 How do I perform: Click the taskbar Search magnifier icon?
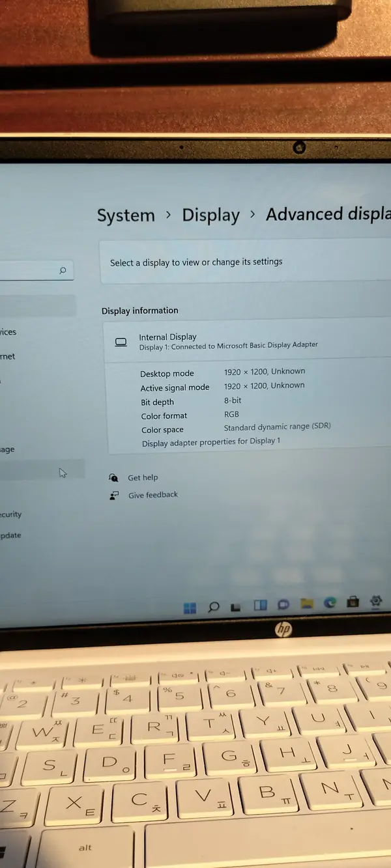point(213,607)
